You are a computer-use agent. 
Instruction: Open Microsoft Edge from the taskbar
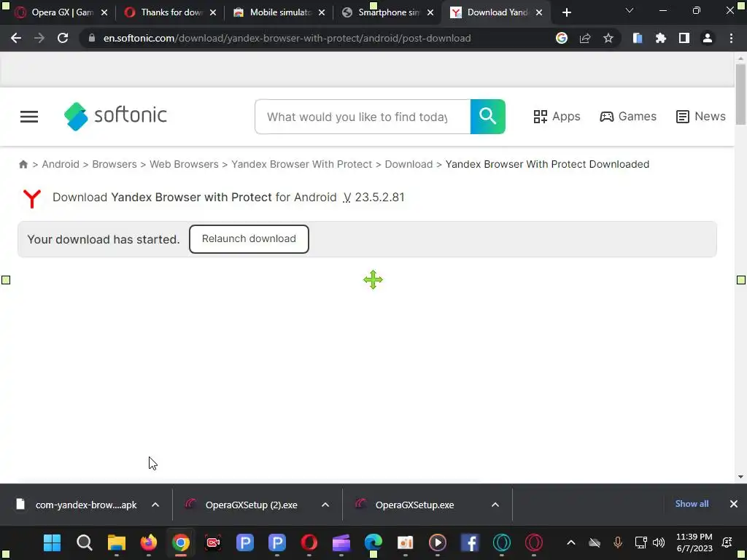373,542
